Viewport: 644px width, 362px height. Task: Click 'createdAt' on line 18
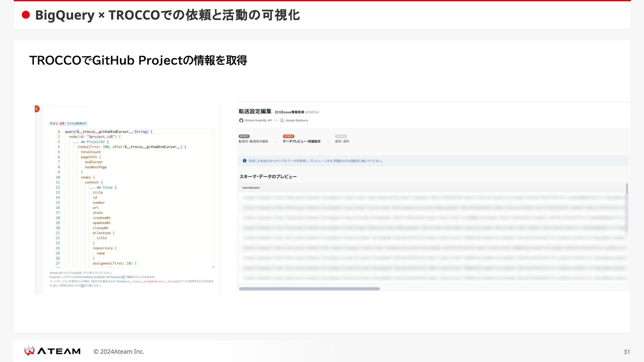pos(102,218)
